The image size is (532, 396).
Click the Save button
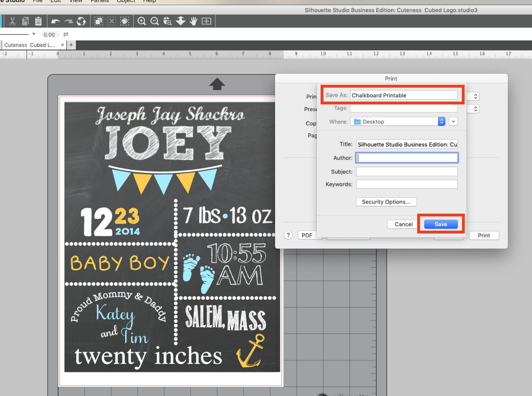[441, 224]
